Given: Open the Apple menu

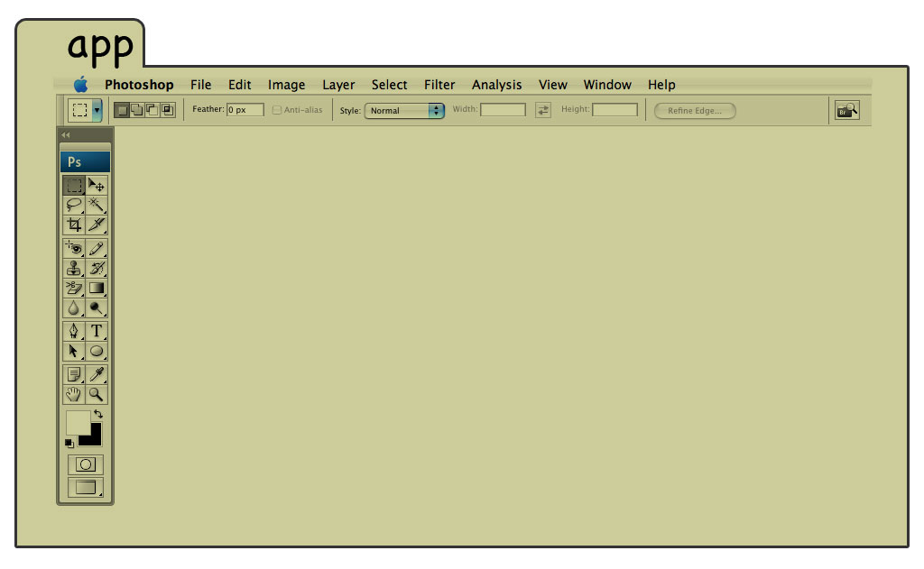Looking at the screenshot, I should point(80,85).
